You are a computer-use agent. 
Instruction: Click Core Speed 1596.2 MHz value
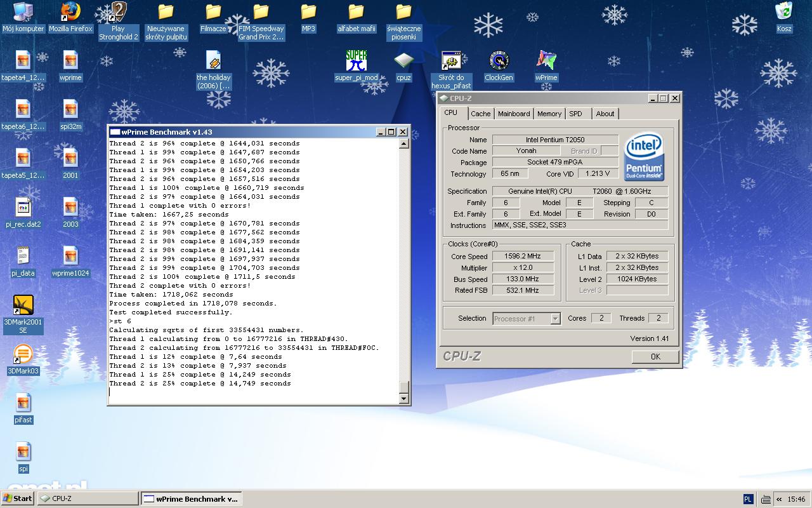[522, 257]
